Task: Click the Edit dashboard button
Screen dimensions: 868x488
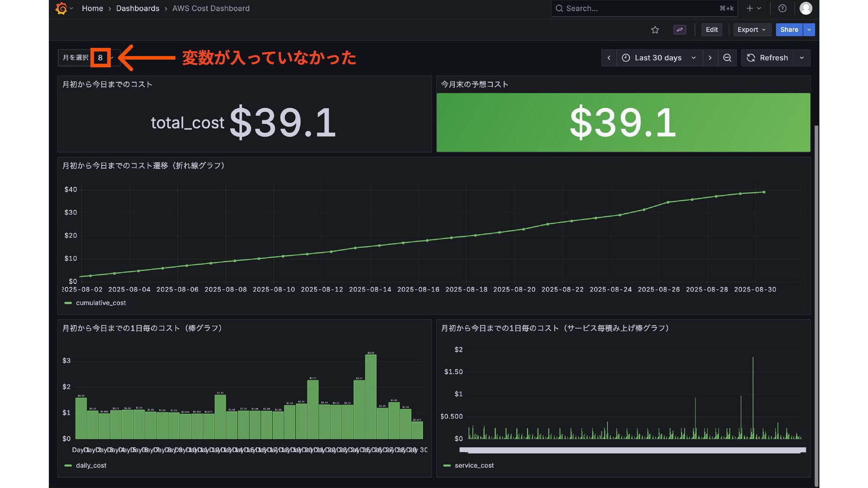Action: point(712,30)
